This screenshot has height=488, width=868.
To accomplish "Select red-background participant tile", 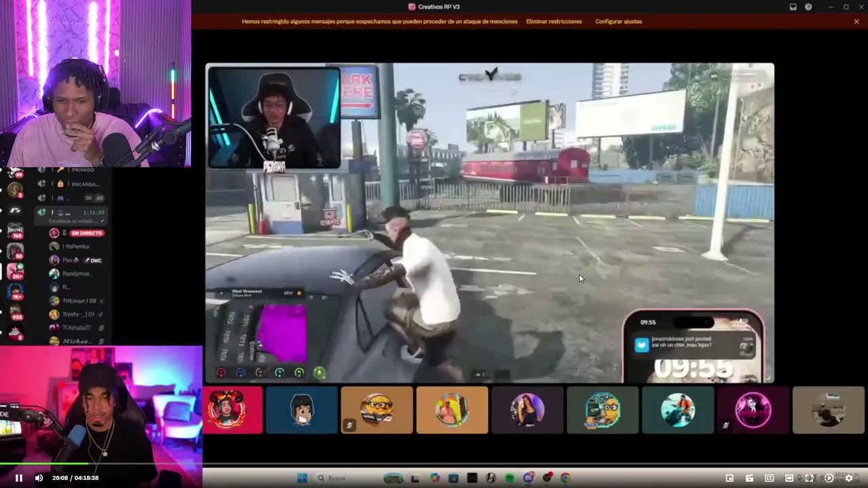I will point(232,410).
